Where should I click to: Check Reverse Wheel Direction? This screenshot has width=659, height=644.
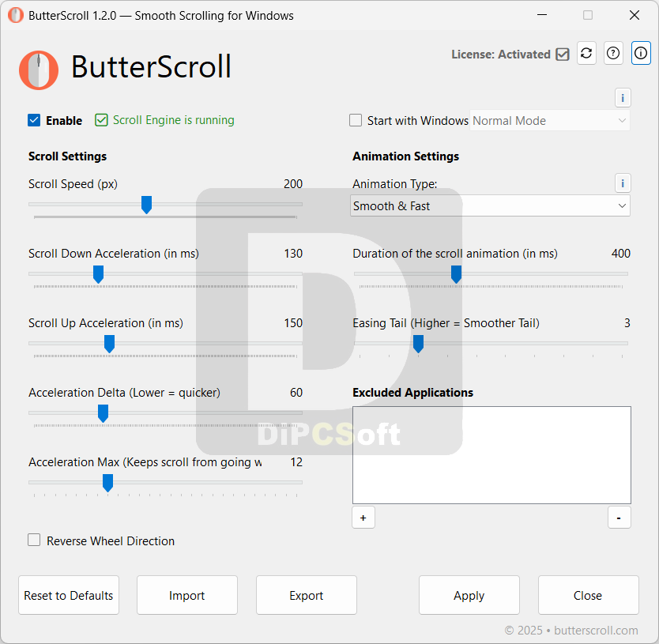[34, 540]
